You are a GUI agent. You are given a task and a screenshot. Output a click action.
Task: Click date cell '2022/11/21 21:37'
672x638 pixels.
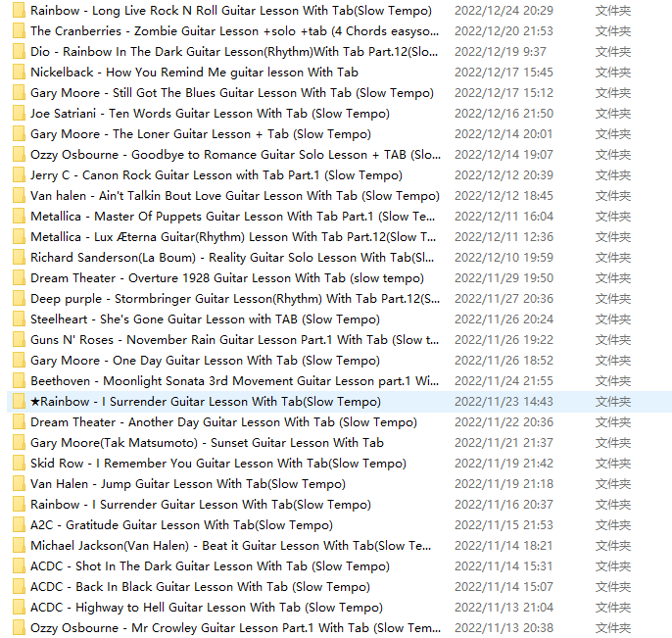pyautogui.click(x=504, y=443)
